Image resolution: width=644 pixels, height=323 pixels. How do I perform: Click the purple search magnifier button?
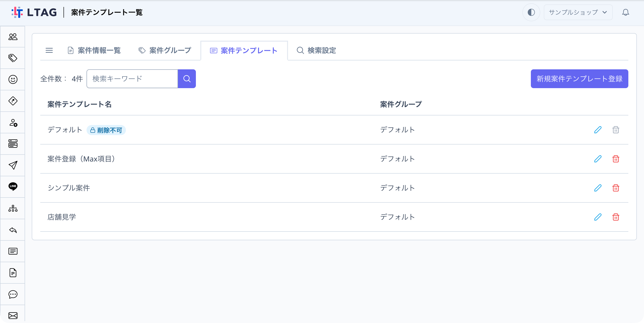tap(187, 79)
